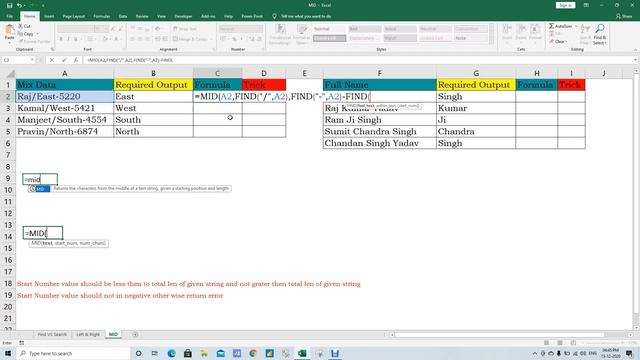Expand the formula bar
Viewport: 640px width, 360px height.
click(x=635, y=60)
